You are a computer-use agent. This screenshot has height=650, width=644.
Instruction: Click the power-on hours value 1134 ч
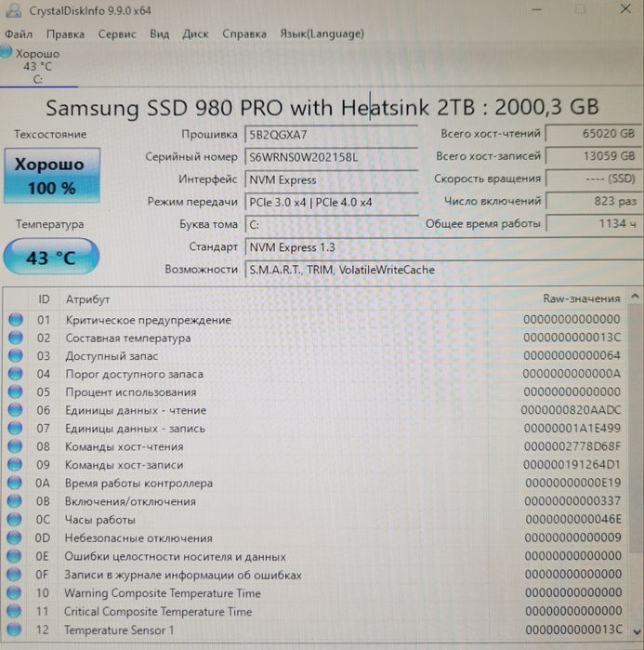(x=594, y=224)
